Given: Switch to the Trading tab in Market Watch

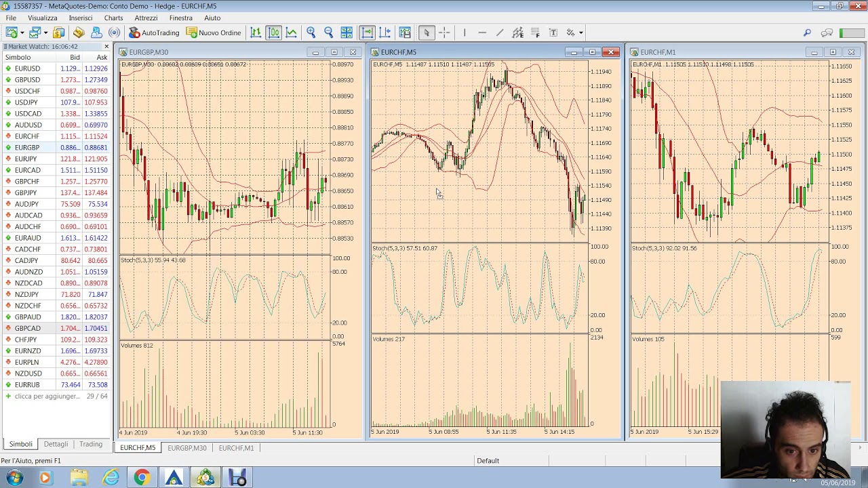Looking at the screenshot, I should click(x=91, y=444).
